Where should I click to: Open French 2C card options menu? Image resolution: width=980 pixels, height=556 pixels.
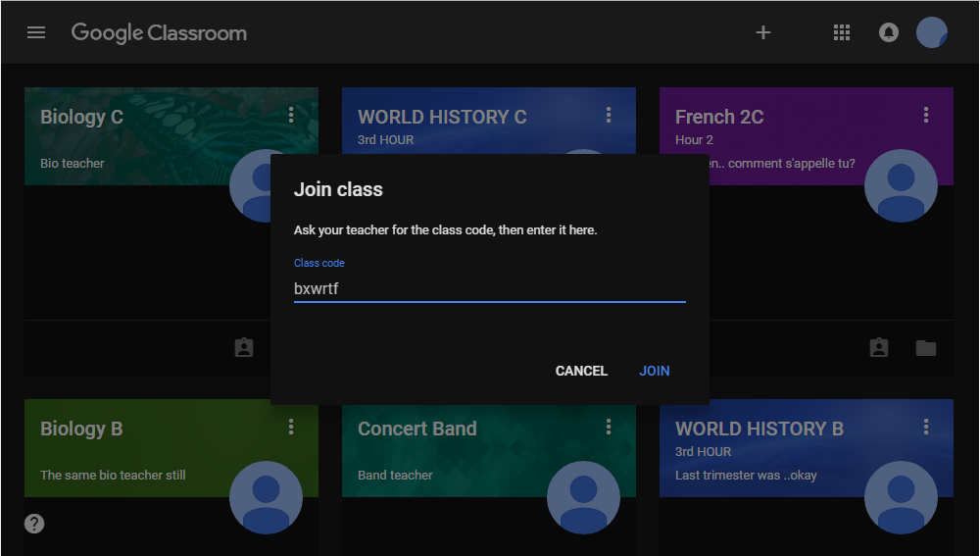tap(926, 115)
